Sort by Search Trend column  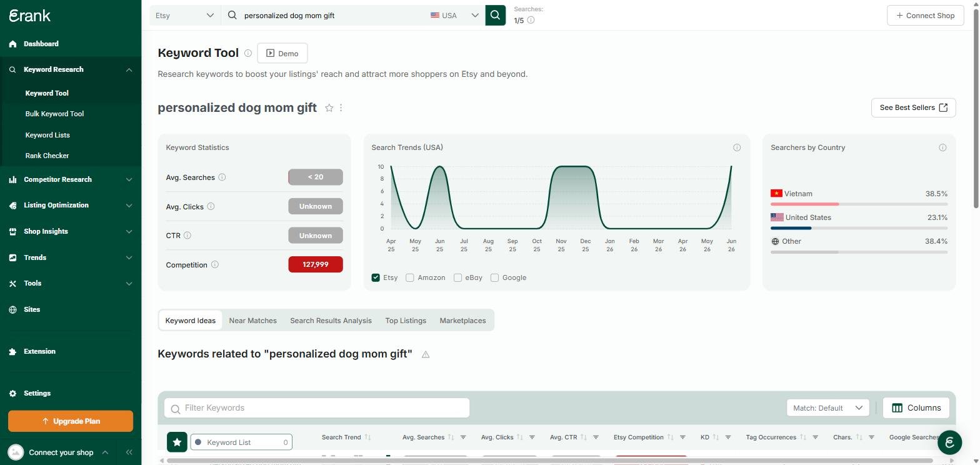(367, 437)
